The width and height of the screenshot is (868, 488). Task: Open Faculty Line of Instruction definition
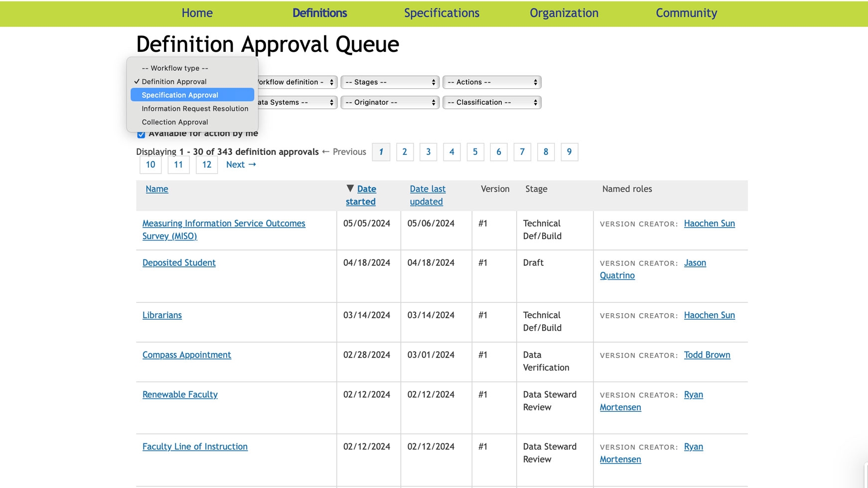point(195,447)
